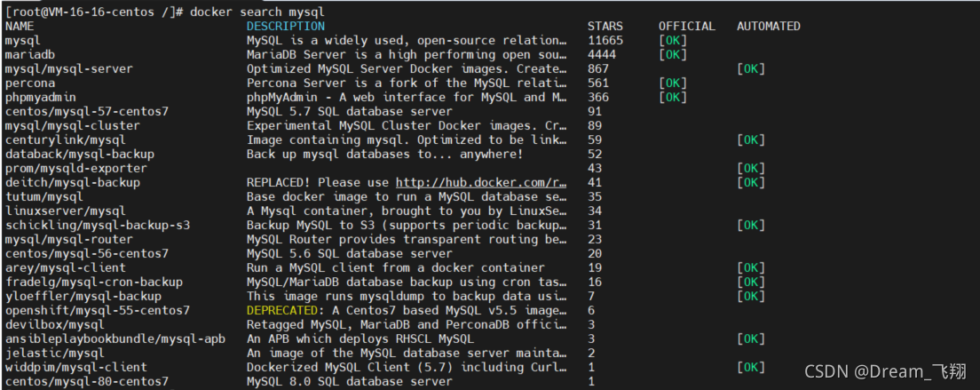Select 'mysql/mysql-router' image name
This screenshot has height=390, width=980.
(x=68, y=239)
